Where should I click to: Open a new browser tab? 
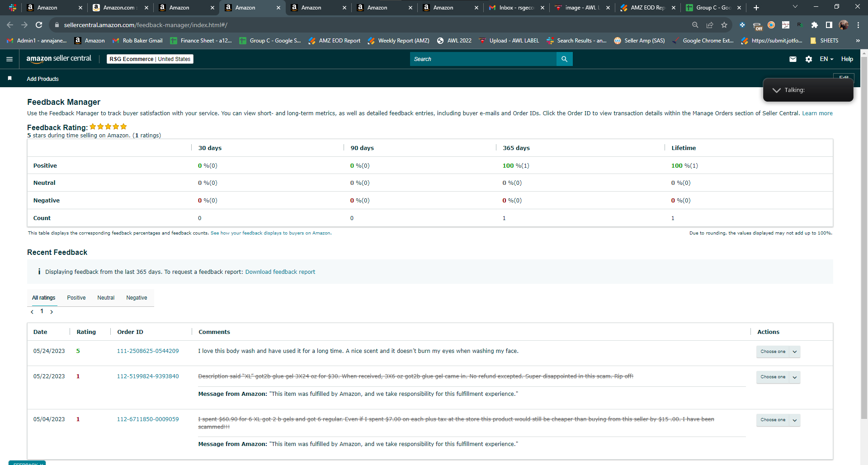[x=756, y=8]
